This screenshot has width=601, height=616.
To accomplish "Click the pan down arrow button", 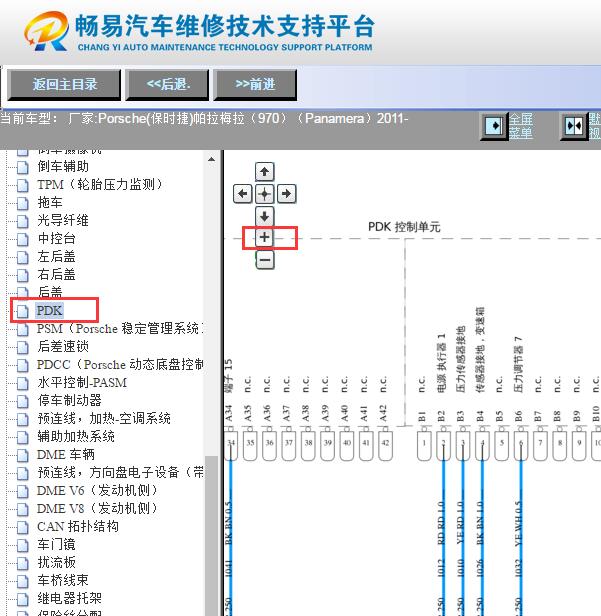I will click(264, 216).
